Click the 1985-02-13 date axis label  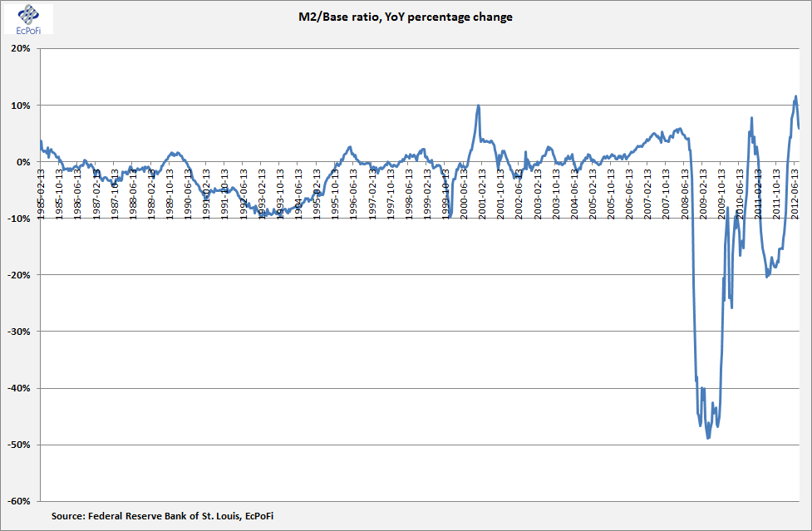[x=41, y=194]
